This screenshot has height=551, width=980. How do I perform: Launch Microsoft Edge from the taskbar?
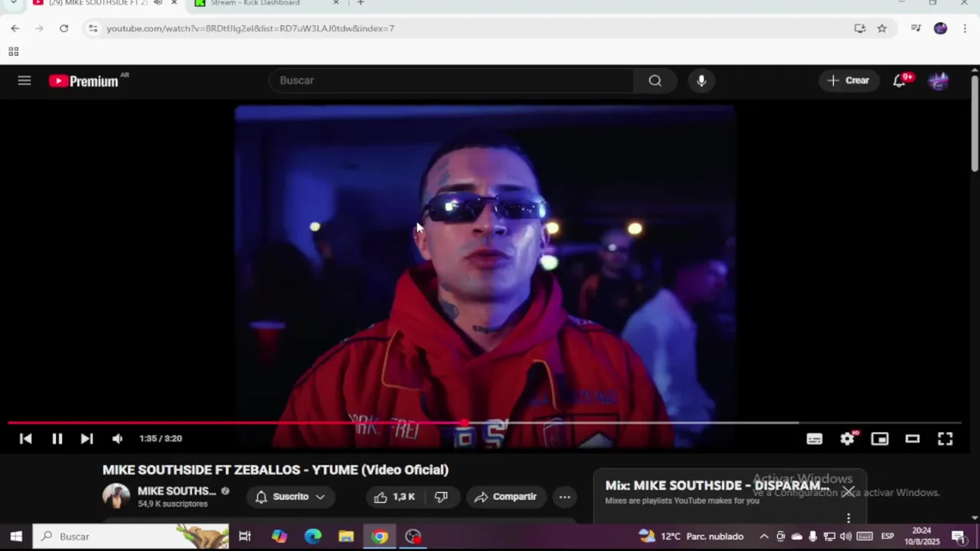tap(312, 536)
